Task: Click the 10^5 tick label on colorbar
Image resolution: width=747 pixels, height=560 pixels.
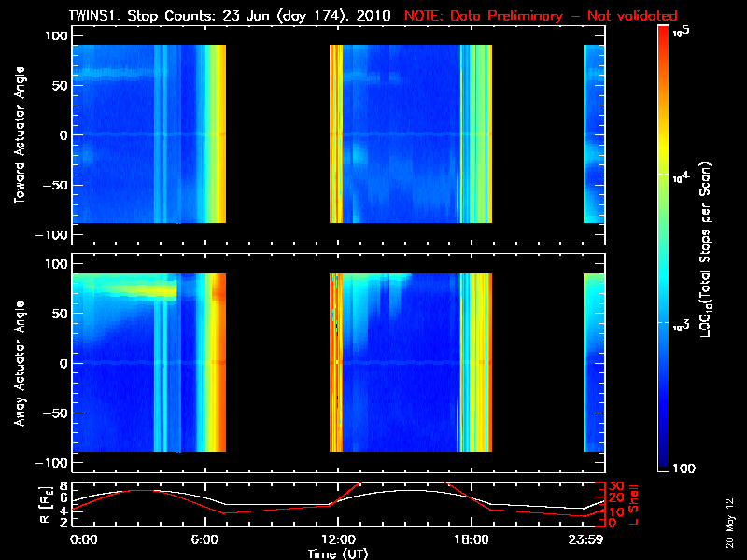Action: (682, 31)
